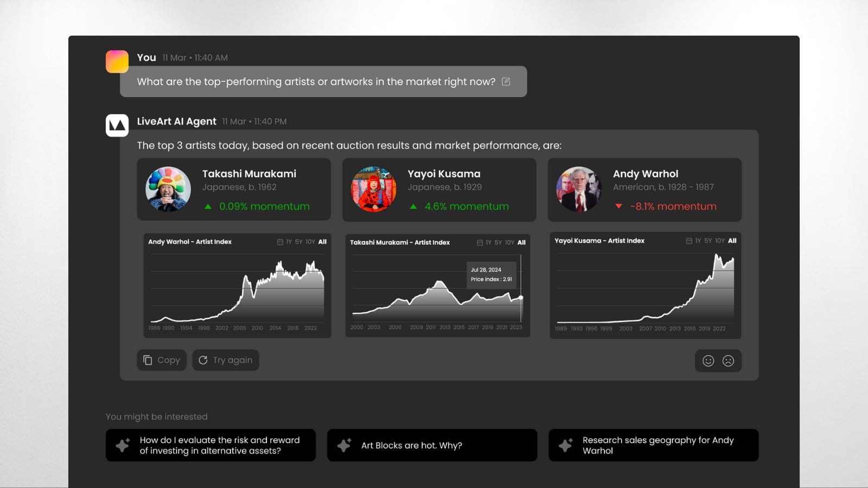This screenshot has height=488, width=868.
Task: Open Yayoi Kusama artist card
Action: pyautogui.click(x=439, y=189)
